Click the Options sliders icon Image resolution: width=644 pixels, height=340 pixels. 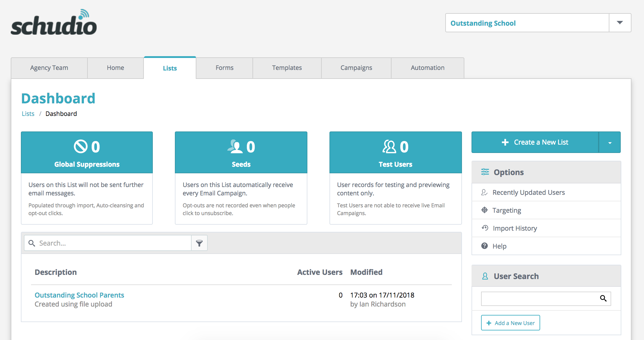[485, 172]
